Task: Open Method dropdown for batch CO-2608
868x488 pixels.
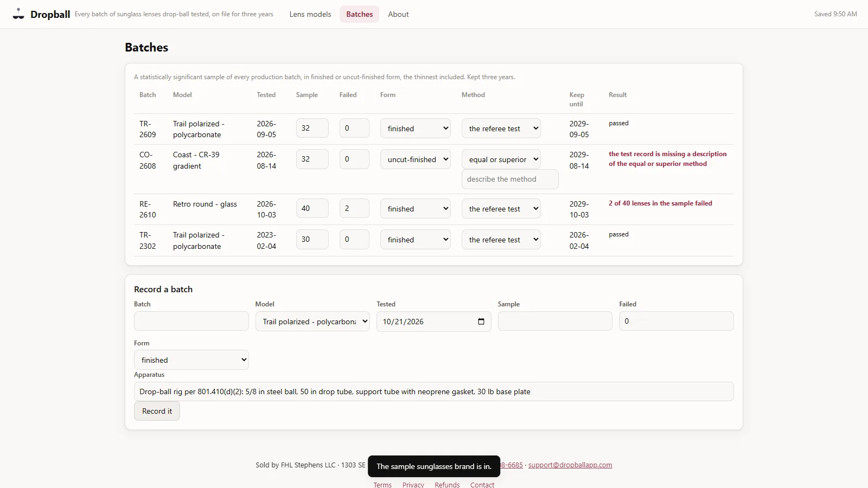Action: point(501,159)
